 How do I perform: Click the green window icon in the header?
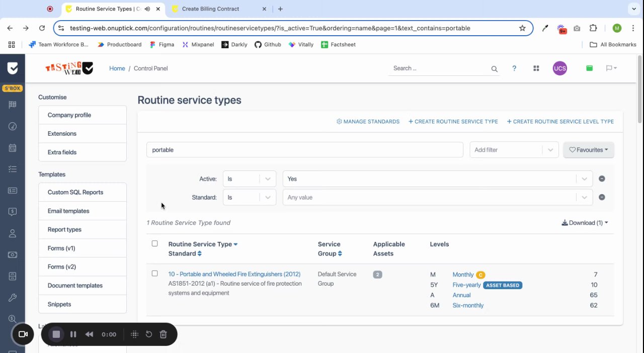click(589, 68)
